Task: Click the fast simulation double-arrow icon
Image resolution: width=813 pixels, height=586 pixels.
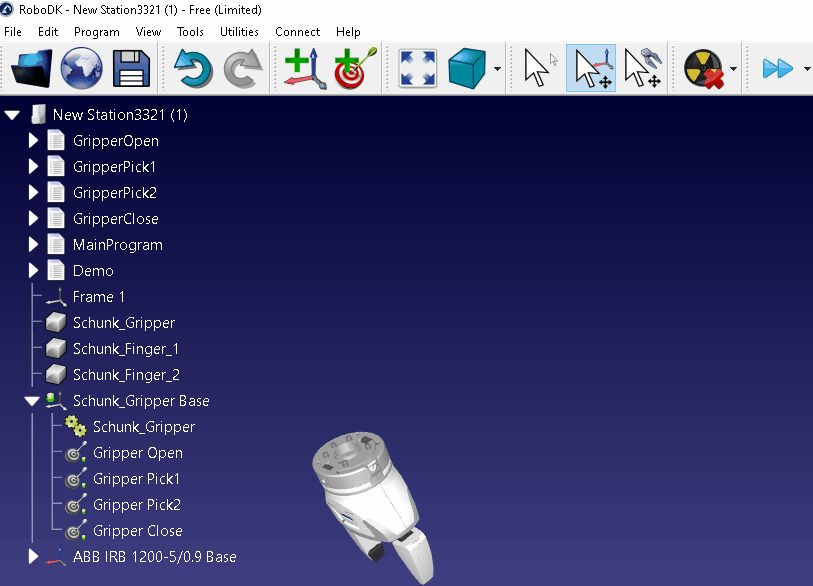Action: pyautogui.click(x=778, y=68)
